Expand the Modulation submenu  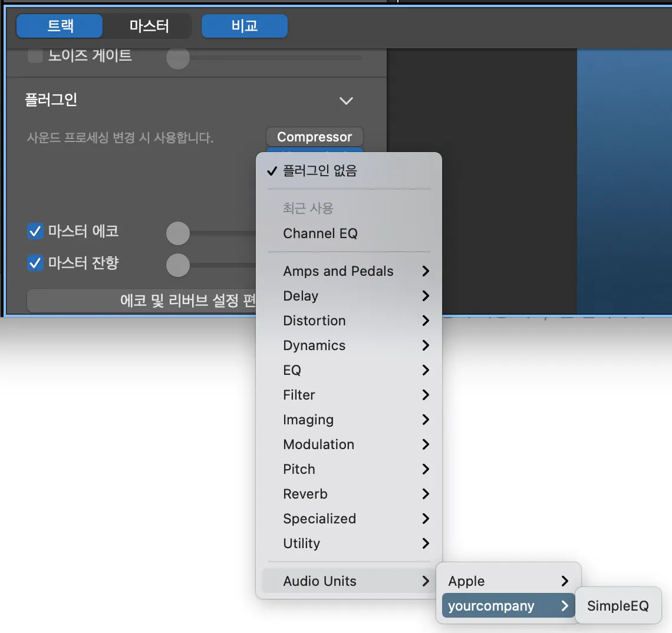[x=348, y=444]
